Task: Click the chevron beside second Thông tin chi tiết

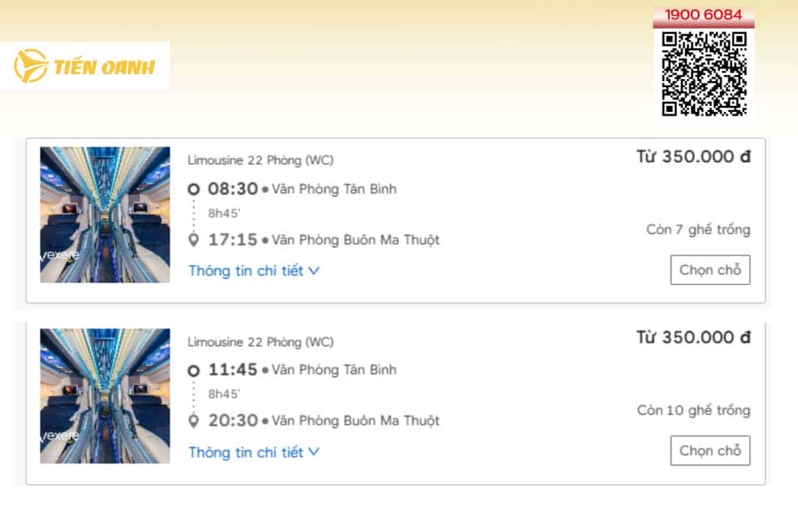Action: 314,452
